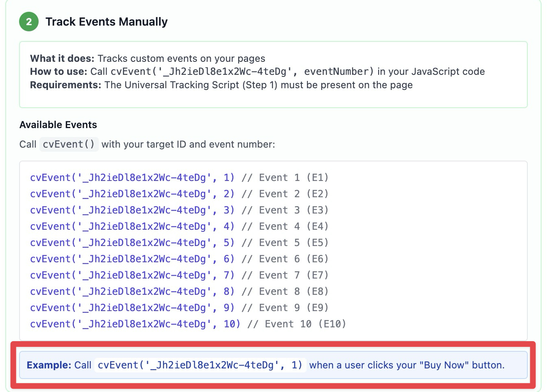Click the 'How to use' instruction line
This screenshot has height=392, width=553.
(257, 72)
